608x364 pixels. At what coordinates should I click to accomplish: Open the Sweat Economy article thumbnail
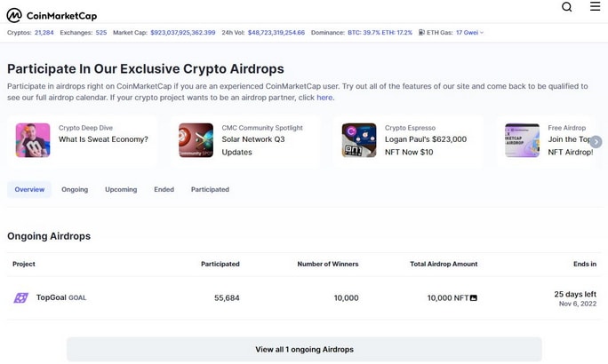pyautogui.click(x=33, y=140)
